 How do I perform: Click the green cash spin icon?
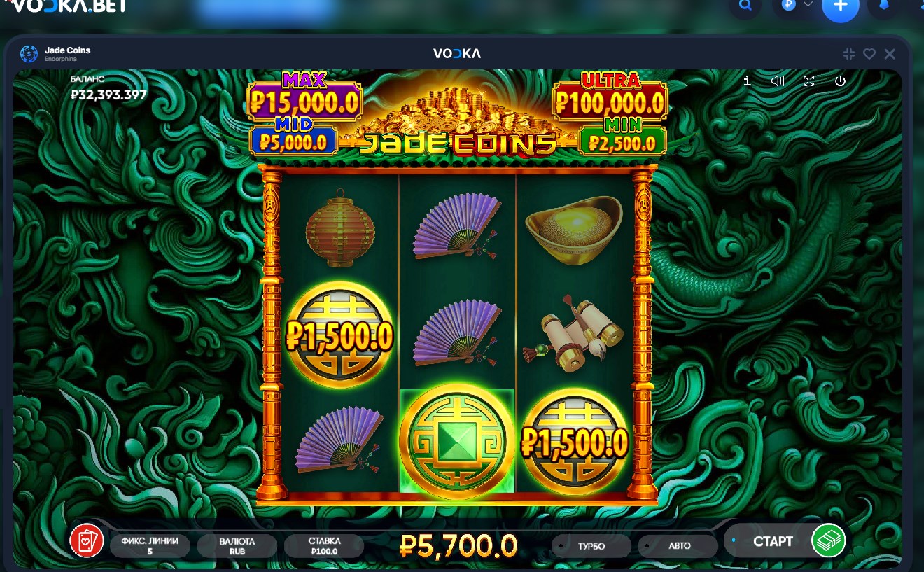coord(829,540)
